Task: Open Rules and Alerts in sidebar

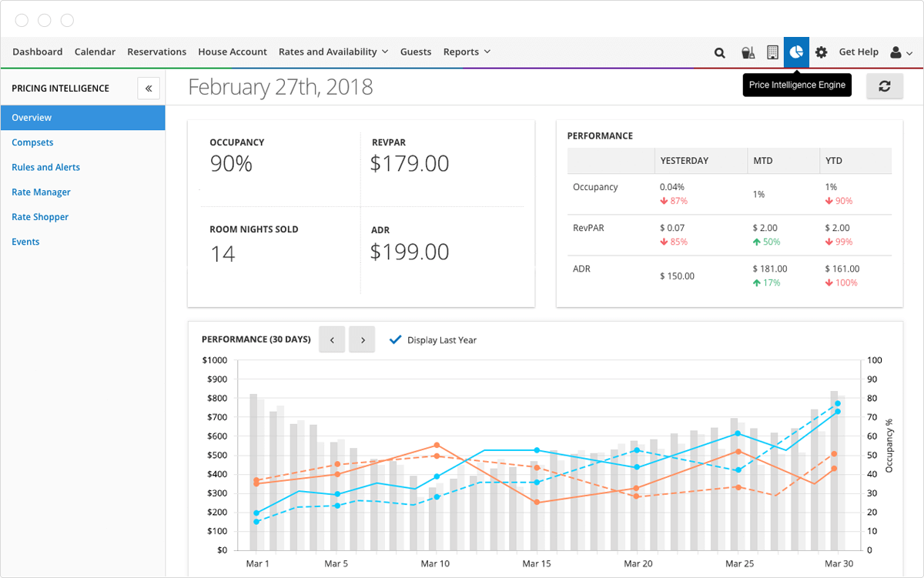Action: [45, 167]
